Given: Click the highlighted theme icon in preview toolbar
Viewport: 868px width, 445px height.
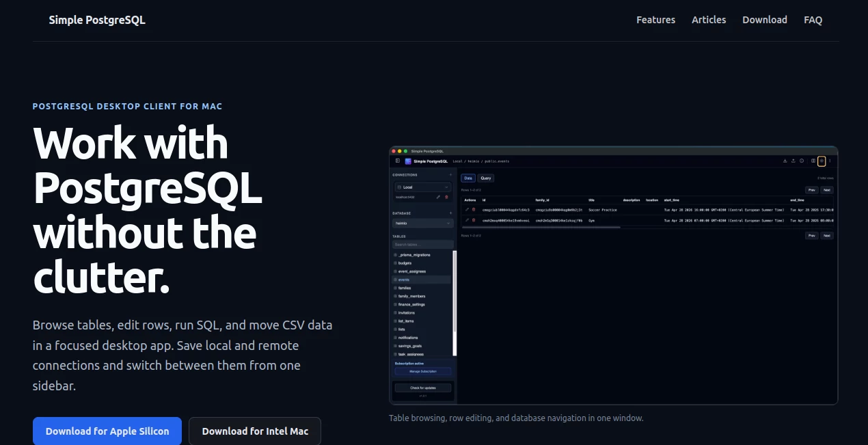Looking at the screenshot, I should click(x=822, y=161).
